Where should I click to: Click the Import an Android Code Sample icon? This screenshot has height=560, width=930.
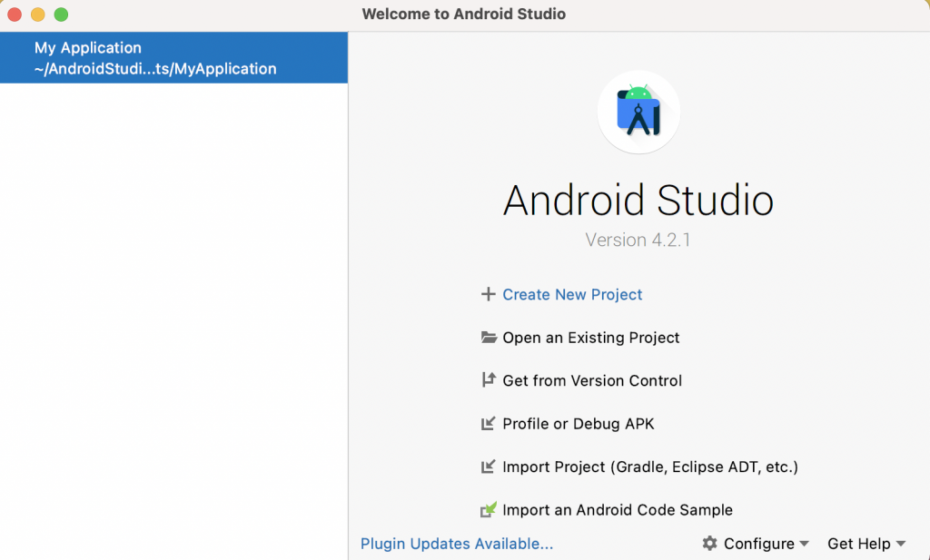(x=488, y=509)
